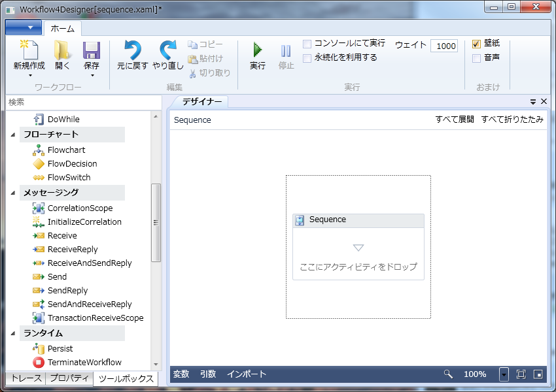Open a file with the 開く folder icon
The width and height of the screenshot is (556, 392).
[61, 50]
